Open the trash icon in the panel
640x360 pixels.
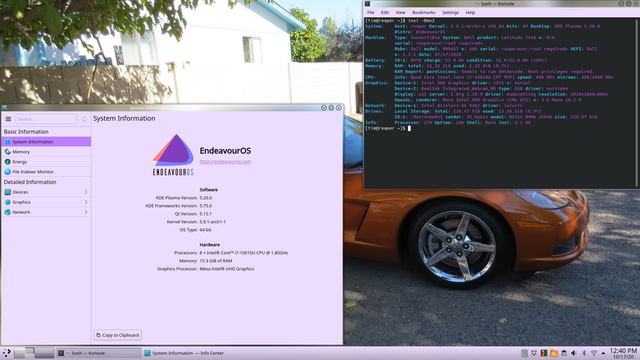click(524, 353)
